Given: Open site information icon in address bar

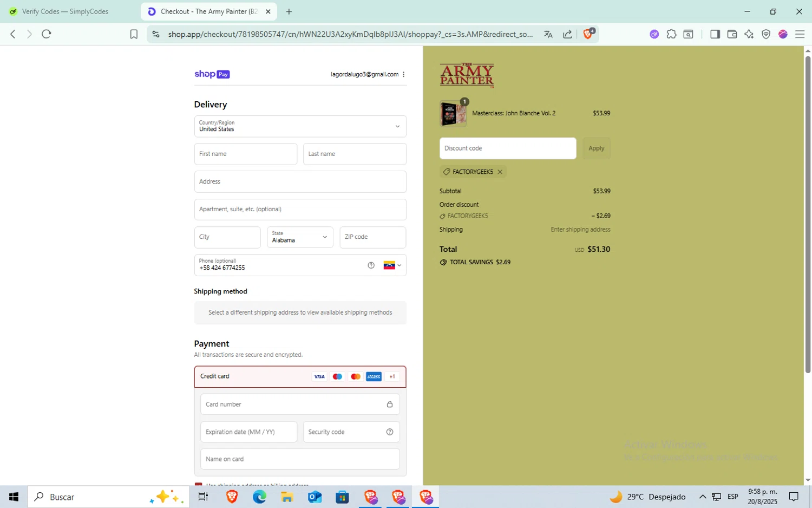Looking at the screenshot, I should 156,34.
